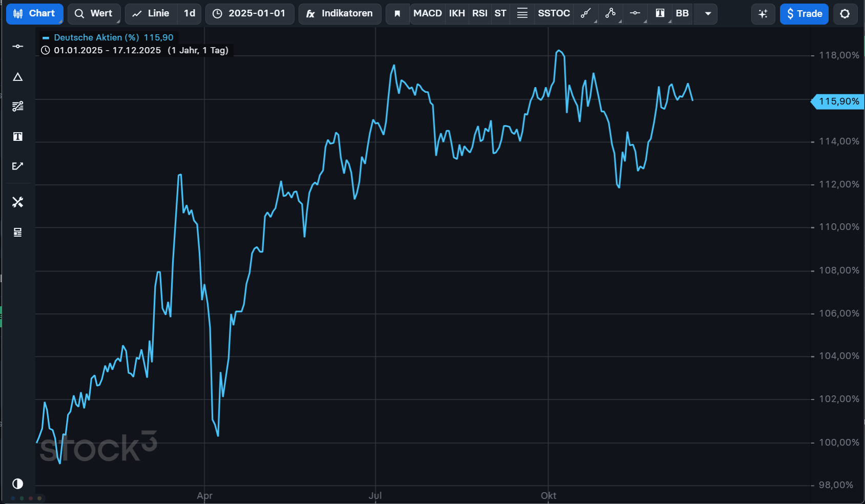Click the horizontal lines icon next to ST
This screenshot has width=865, height=504.
[x=522, y=14]
